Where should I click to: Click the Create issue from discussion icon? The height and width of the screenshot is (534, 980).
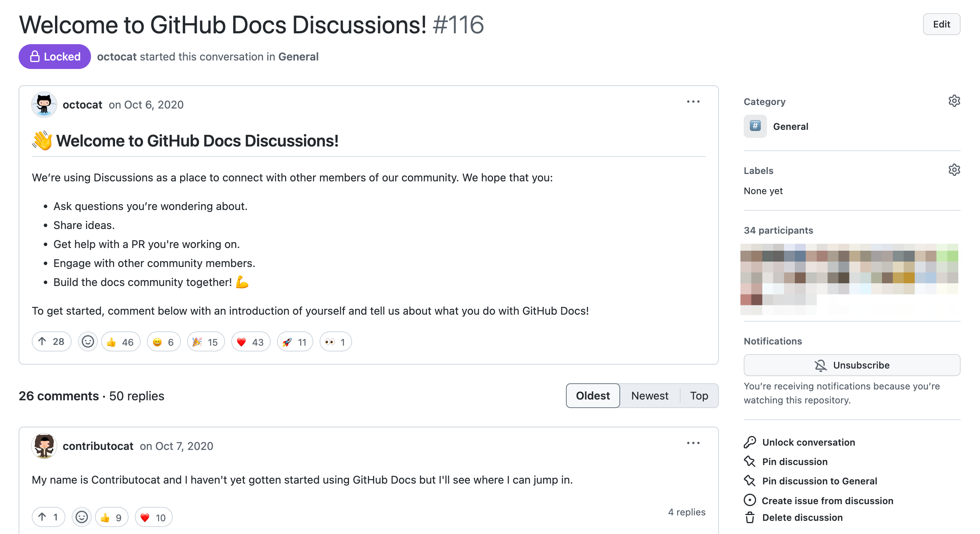749,501
